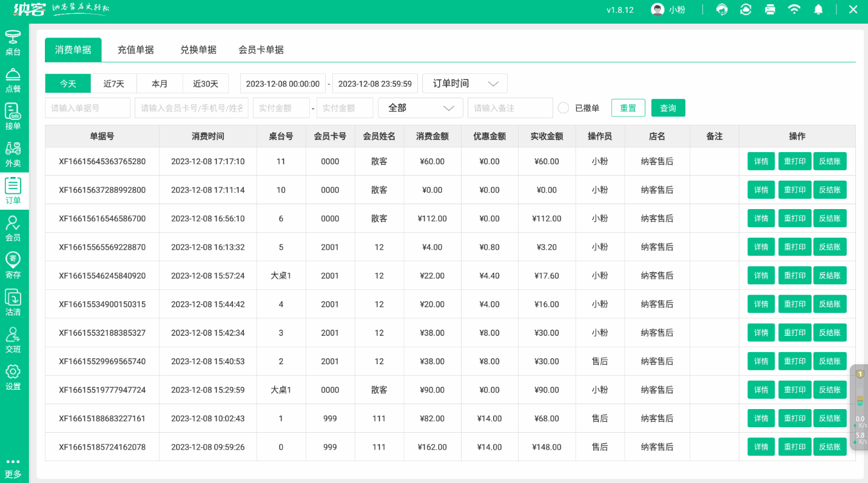The width and height of the screenshot is (868, 483).
Task: Click the notification bell icon
Action: (x=819, y=10)
